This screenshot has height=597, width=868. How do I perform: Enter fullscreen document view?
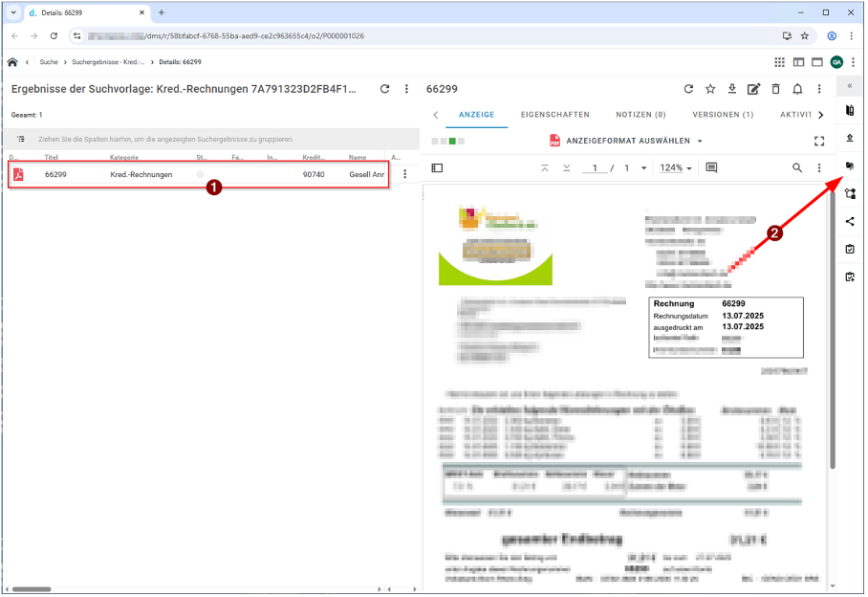click(x=819, y=142)
